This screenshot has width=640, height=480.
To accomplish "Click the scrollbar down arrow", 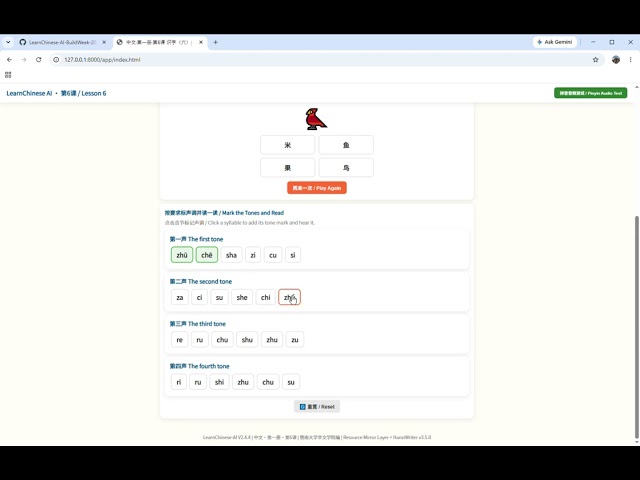I will [637, 442].
